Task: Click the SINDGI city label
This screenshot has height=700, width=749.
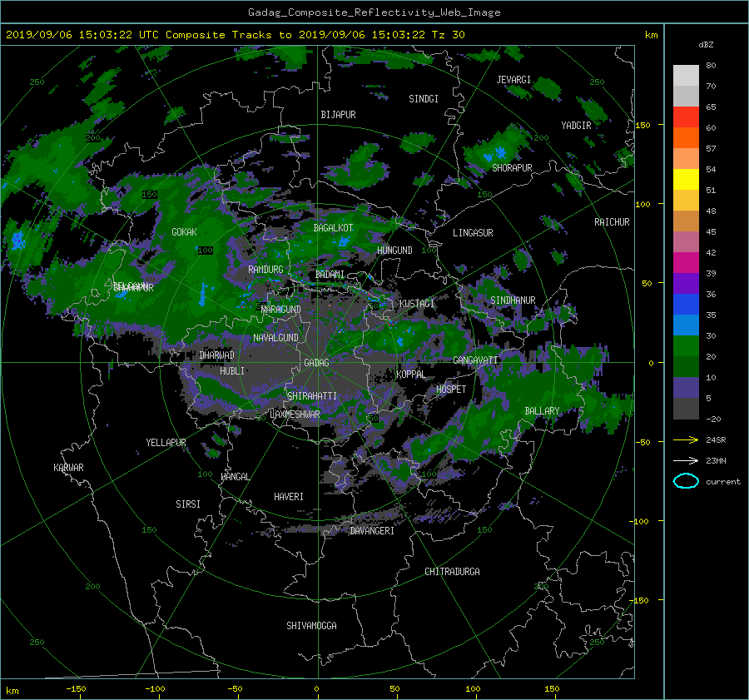Action: (x=424, y=99)
